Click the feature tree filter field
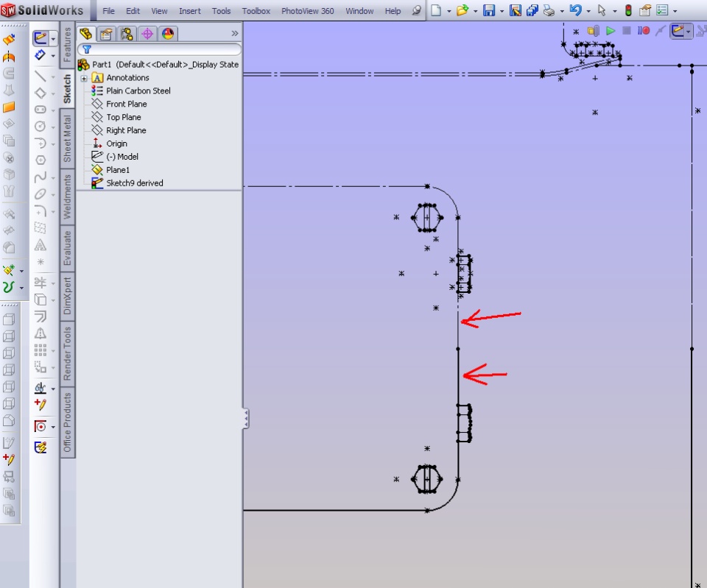Screen dimensions: 707x588 pos(159,49)
